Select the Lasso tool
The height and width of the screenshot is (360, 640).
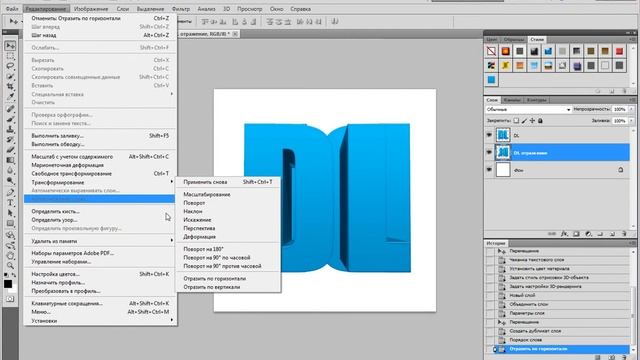point(10,66)
